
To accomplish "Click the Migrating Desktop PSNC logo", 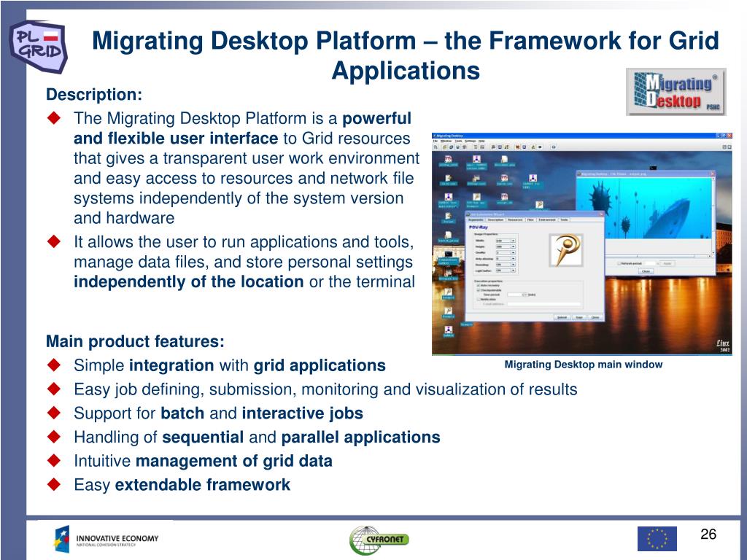I will click(676, 91).
